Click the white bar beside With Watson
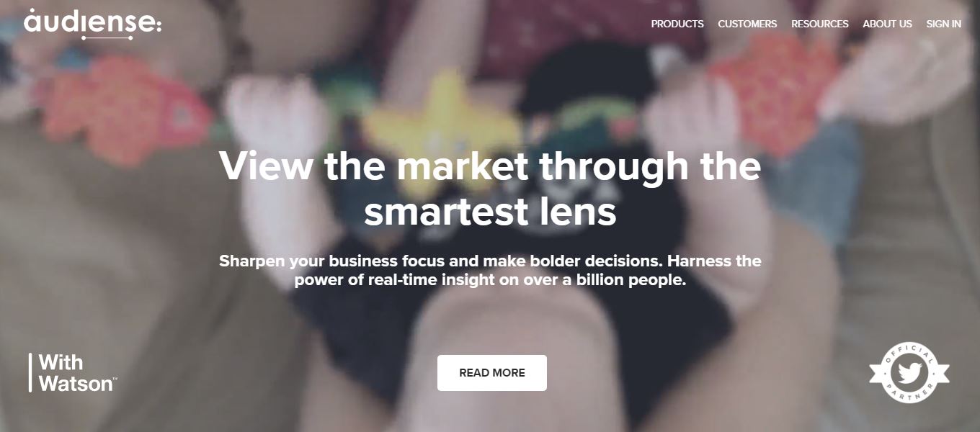The height and width of the screenshot is (432, 980). [x=30, y=373]
